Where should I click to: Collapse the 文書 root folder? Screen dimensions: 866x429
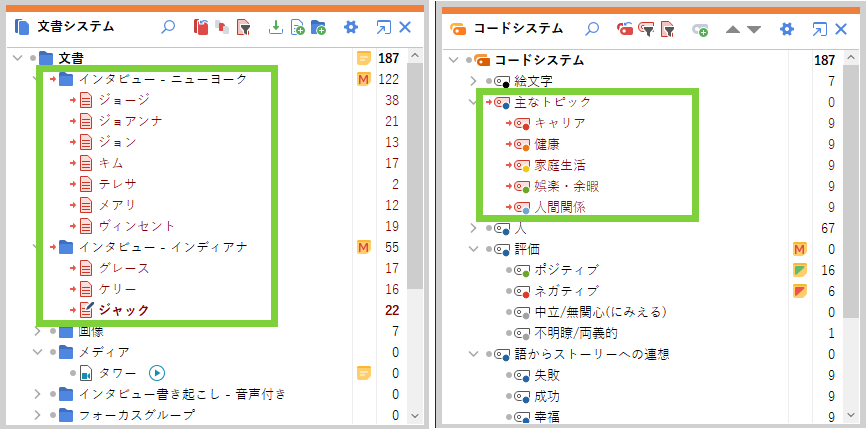click(x=18, y=57)
